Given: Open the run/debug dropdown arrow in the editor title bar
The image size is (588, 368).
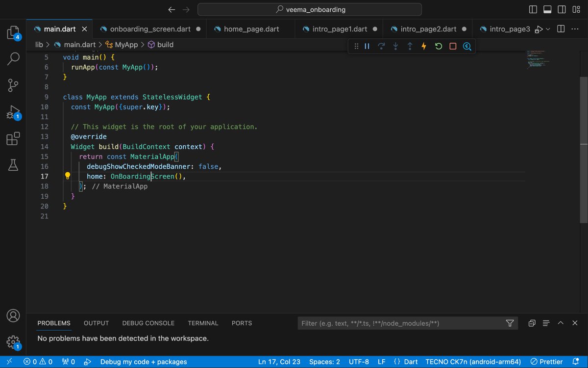Looking at the screenshot, I should pos(548,29).
